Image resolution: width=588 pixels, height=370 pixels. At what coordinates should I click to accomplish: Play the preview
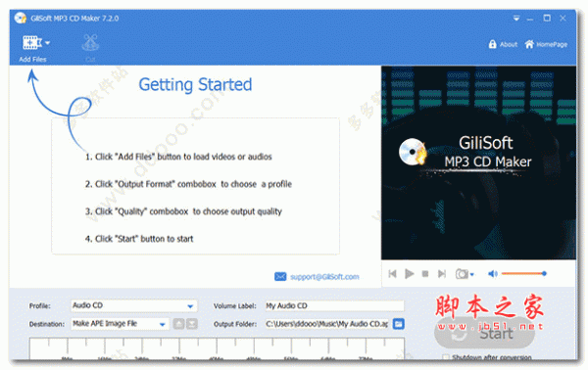409,274
